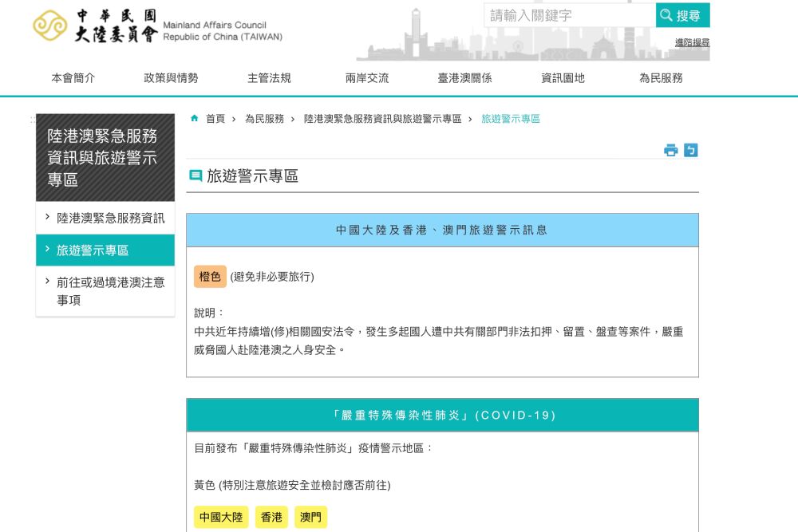The image size is (798, 532).
Task: Click 旅遊警示專區 breadcrumb link
Action: coord(511,119)
